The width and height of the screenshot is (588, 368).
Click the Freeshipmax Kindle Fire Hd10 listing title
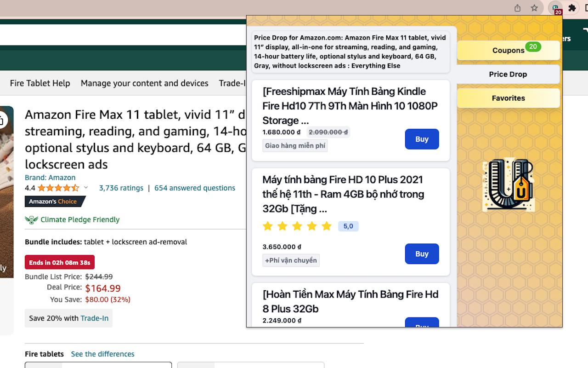pos(350,106)
